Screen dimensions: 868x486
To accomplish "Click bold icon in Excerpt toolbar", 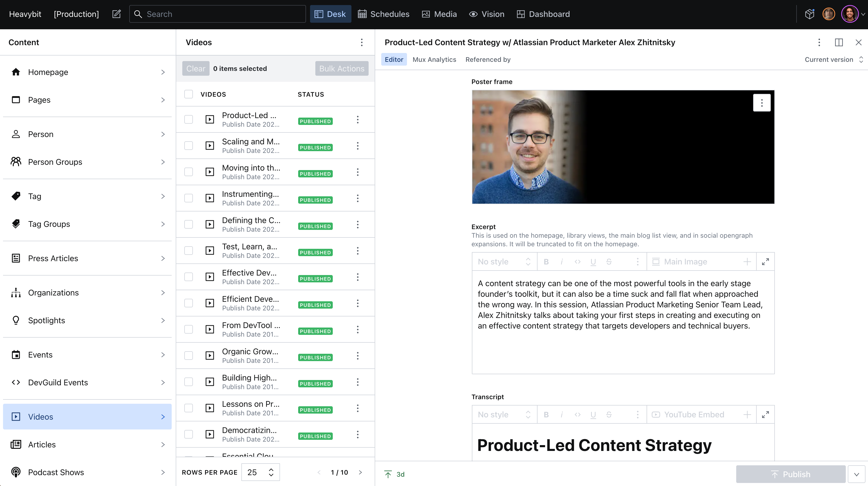I will click(x=546, y=262).
